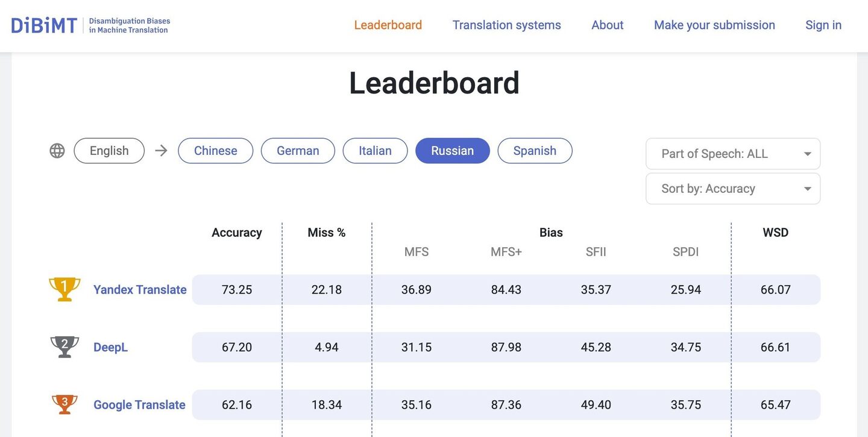Click Google SPDI value 35.75
The height and width of the screenshot is (437, 868).
[x=686, y=405]
